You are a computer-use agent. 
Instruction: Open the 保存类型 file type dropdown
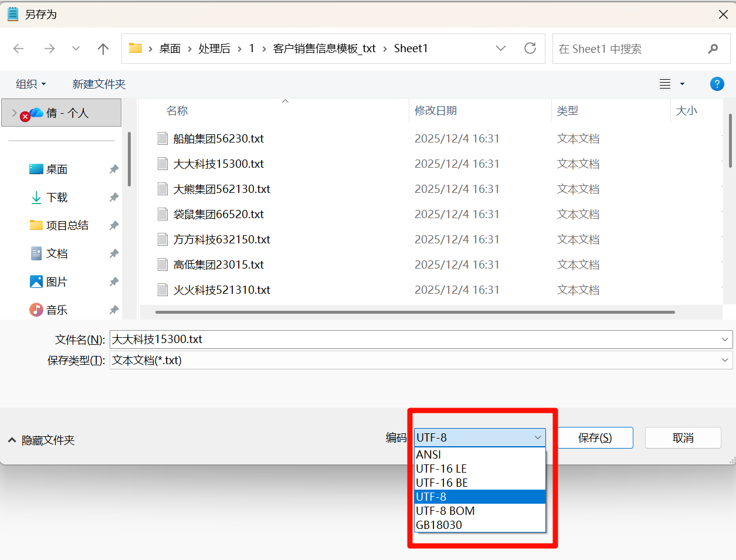tap(725, 359)
